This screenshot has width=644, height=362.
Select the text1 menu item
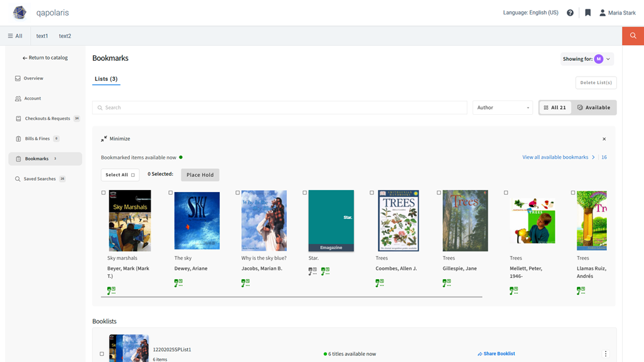click(x=42, y=36)
